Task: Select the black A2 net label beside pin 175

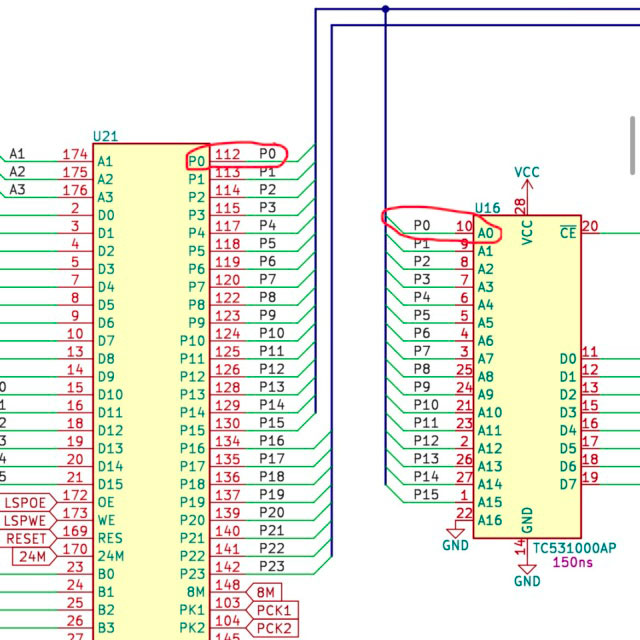Action: 17,171
